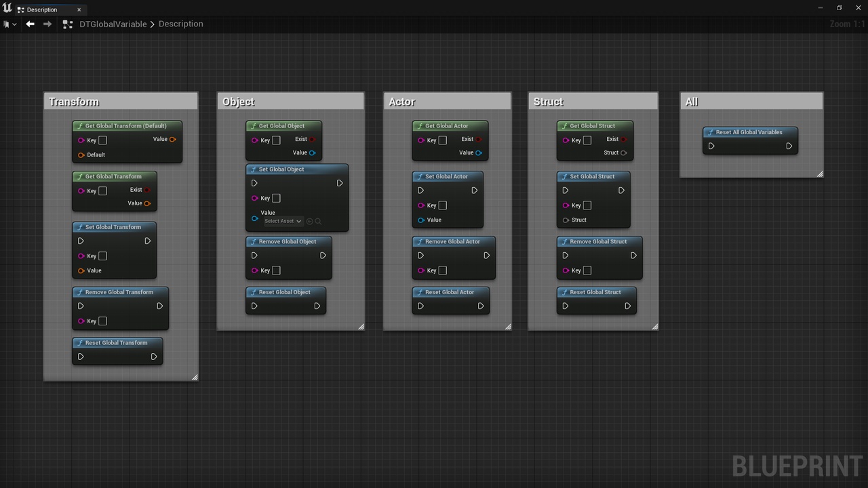Image resolution: width=868 pixels, height=488 pixels.
Task: Click the Key box in Get Global Actor
Action: (x=442, y=140)
